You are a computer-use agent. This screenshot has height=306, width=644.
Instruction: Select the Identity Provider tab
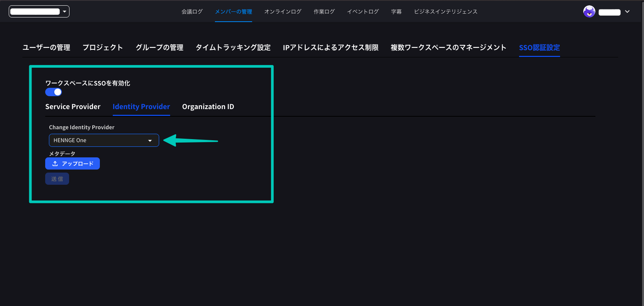point(141,107)
